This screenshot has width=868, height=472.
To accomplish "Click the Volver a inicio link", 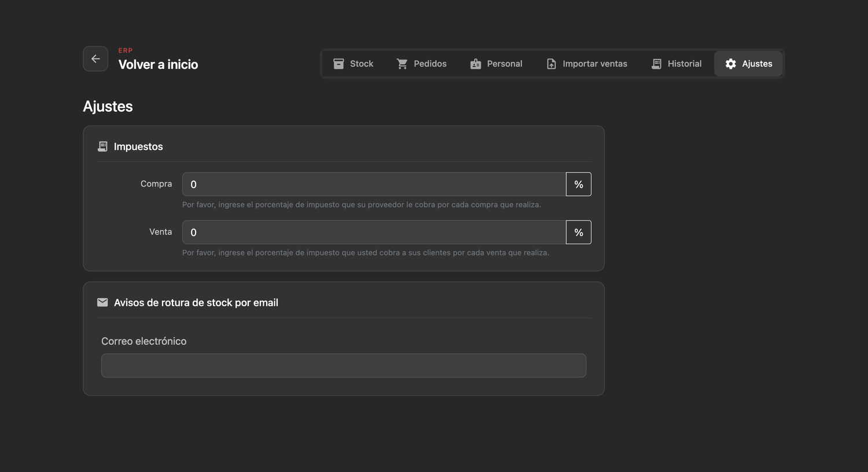I will coord(158,64).
